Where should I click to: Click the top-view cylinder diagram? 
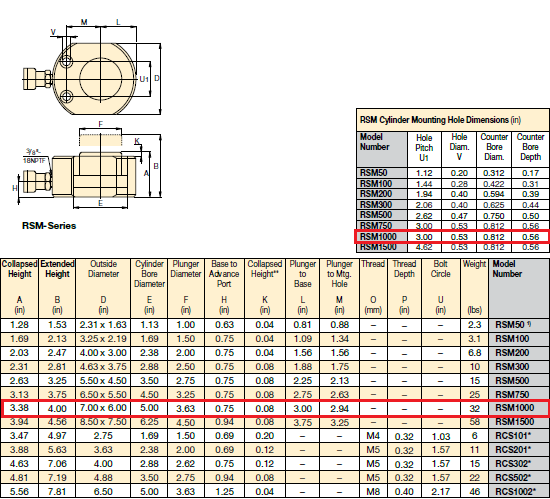[x=92, y=67]
